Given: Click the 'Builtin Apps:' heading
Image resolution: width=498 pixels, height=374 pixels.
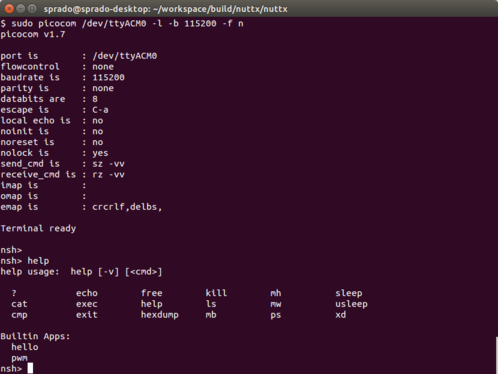Looking at the screenshot, I should point(36,337).
